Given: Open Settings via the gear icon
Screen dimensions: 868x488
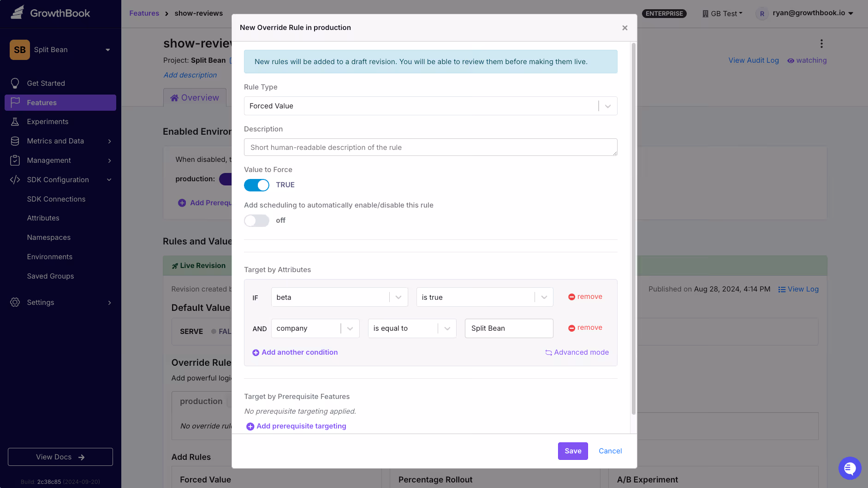Looking at the screenshot, I should pyautogui.click(x=15, y=302).
